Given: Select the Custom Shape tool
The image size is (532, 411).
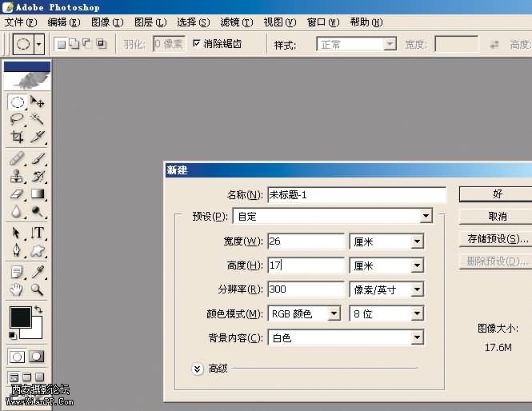Looking at the screenshot, I should pos(37,251).
